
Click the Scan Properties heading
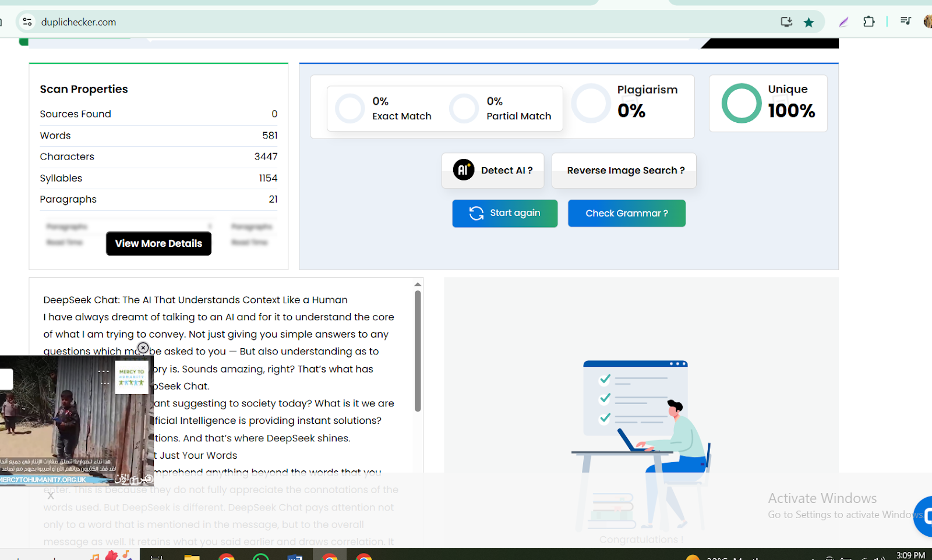(x=84, y=89)
